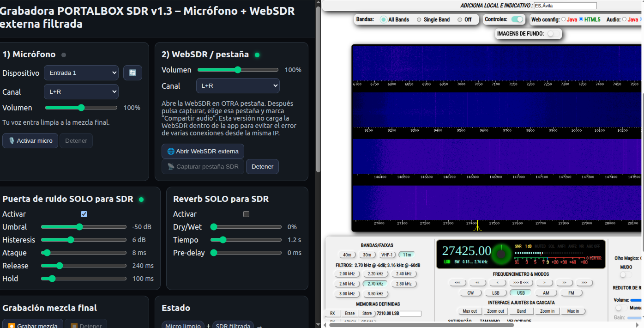
Task: Set filter to 2.20 kHz
Action: click(x=375, y=274)
